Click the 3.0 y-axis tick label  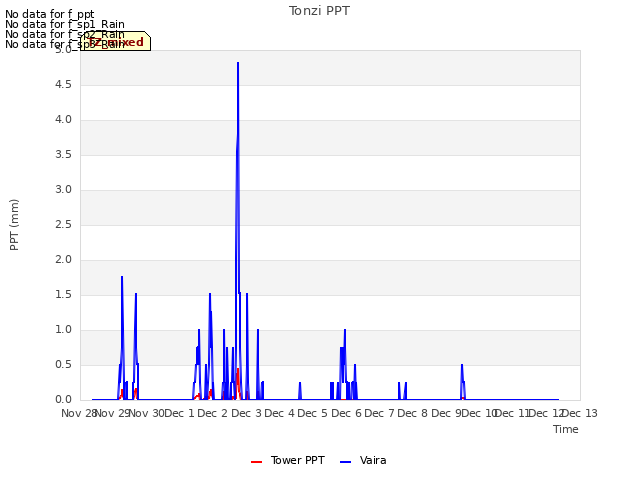(63, 190)
